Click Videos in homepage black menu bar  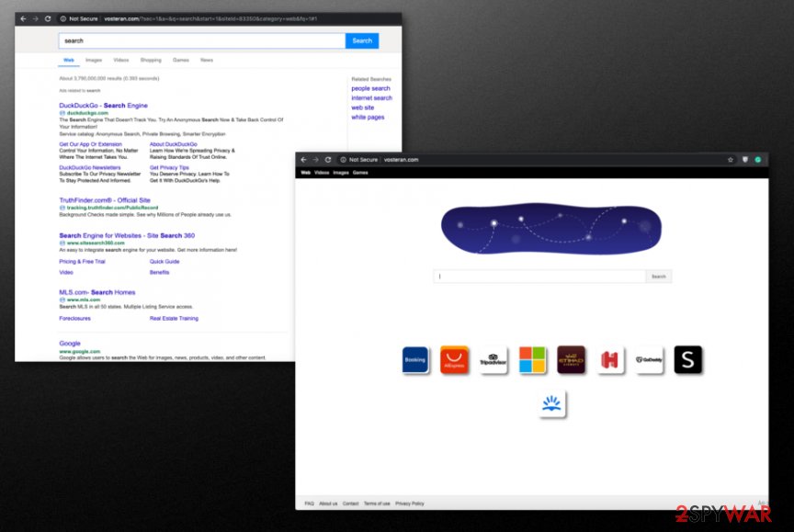pos(322,173)
